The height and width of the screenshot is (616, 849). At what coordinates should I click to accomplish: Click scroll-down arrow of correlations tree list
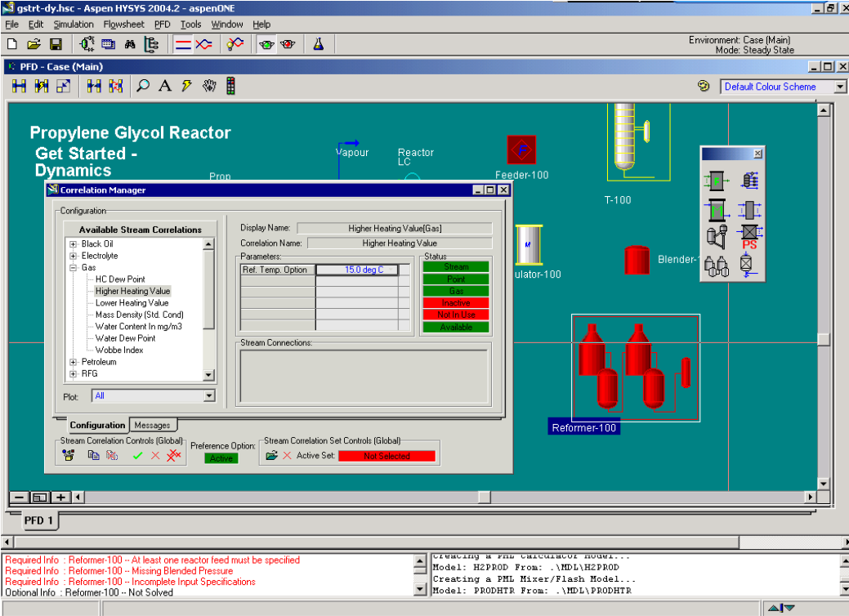coord(209,374)
